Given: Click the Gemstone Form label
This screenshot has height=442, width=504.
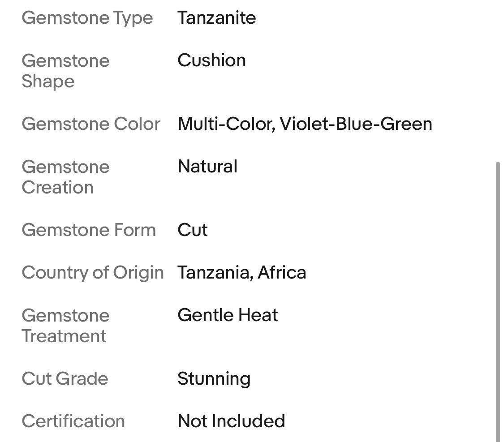Looking at the screenshot, I should (x=89, y=230).
